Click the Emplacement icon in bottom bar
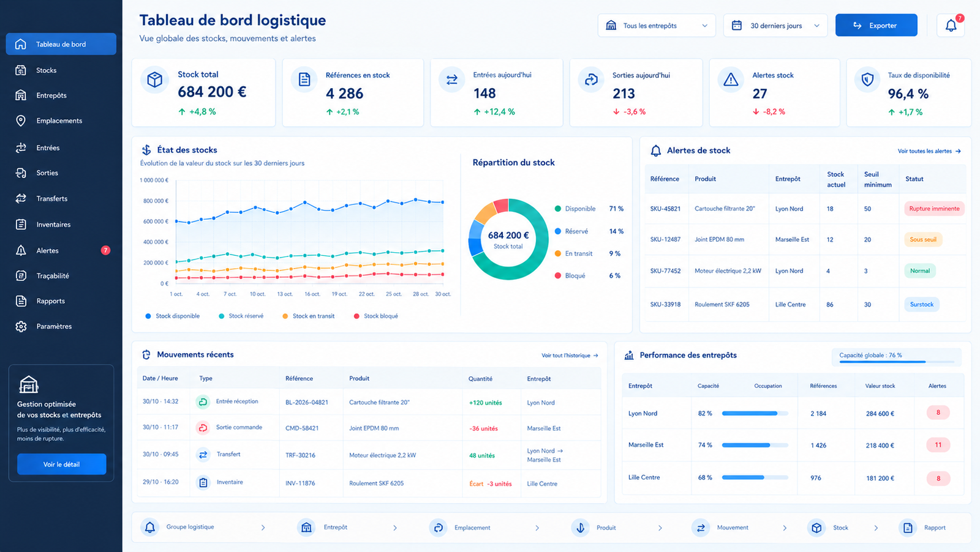The height and width of the screenshot is (552, 980). click(x=438, y=527)
